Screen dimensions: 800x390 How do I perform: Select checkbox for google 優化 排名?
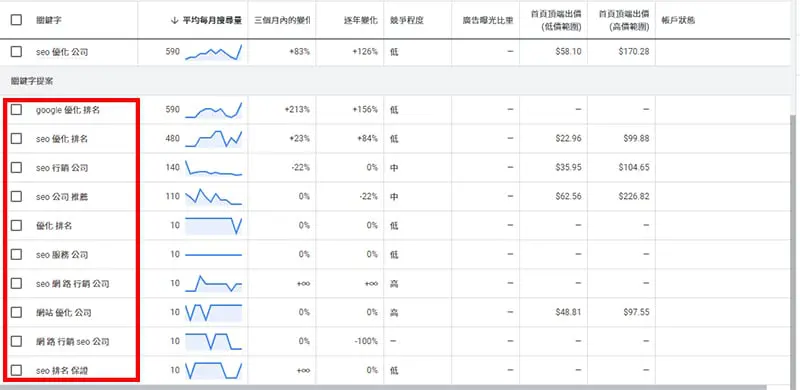click(16, 109)
